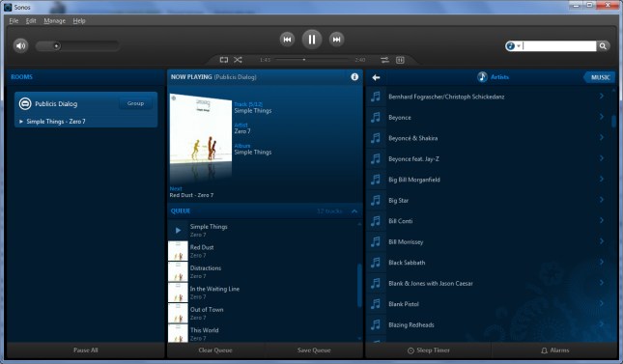Click the music note icon for Black Sabbath
Image resolution: width=623 pixels, height=364 pixels.
pyautogui.click(x=376, y=263)
